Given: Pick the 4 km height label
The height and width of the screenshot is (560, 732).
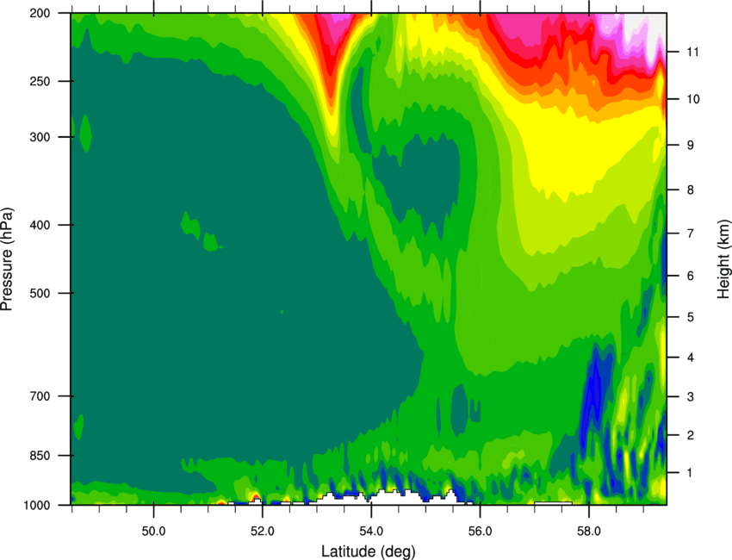Looking at the screenshot, I should click(x=690, y=358).
